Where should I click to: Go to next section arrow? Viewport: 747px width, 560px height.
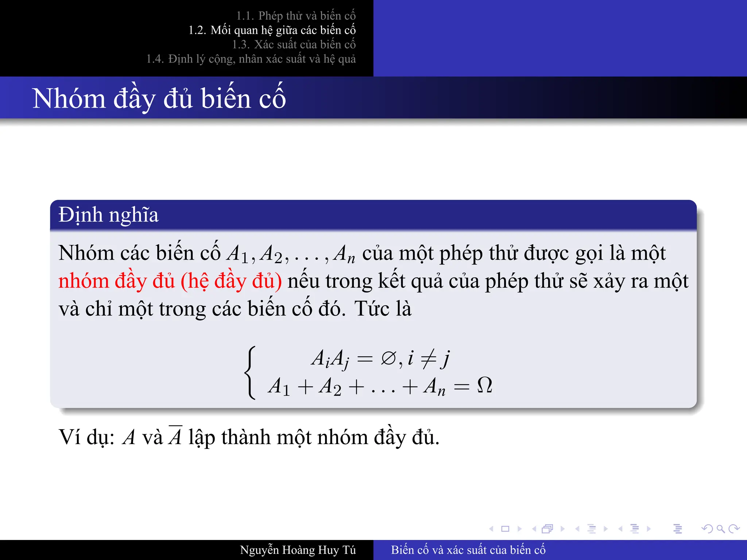click(x=649, y=529)
